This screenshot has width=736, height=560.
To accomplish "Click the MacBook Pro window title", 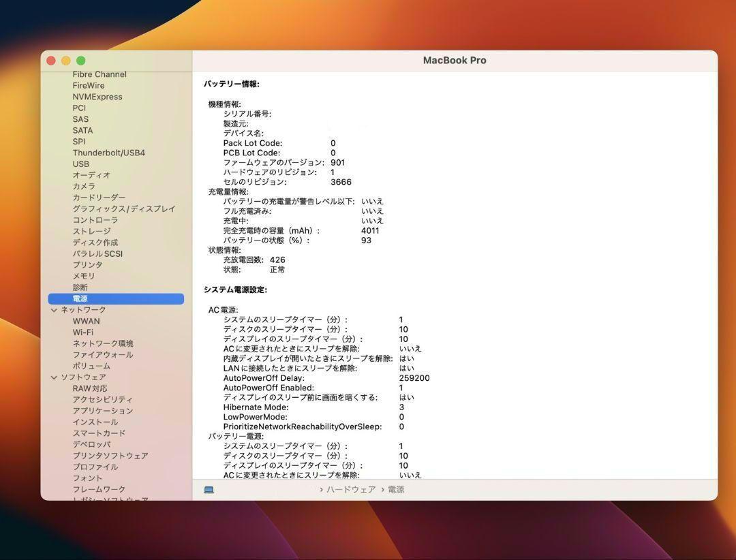I will (x=455, y=60).
